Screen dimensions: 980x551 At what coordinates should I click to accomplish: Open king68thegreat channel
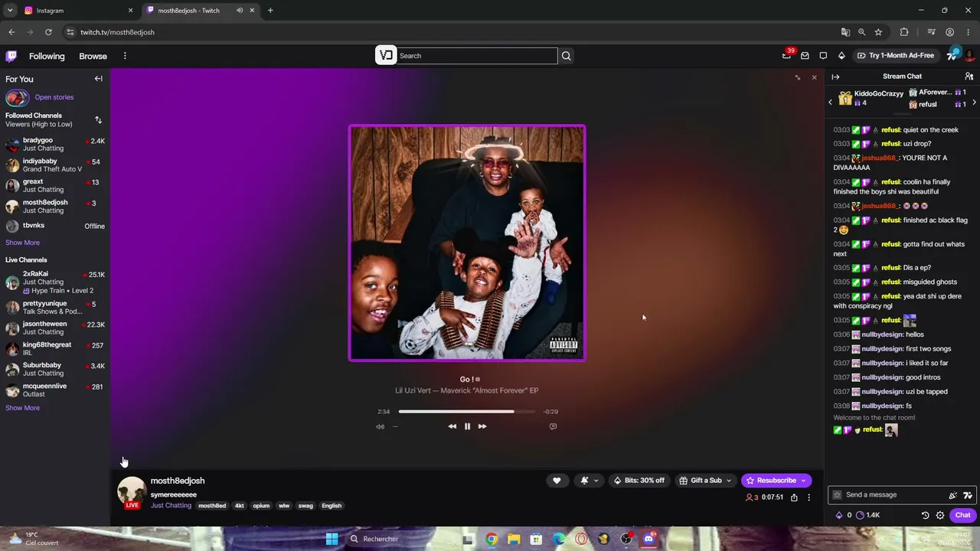[55, 348]
